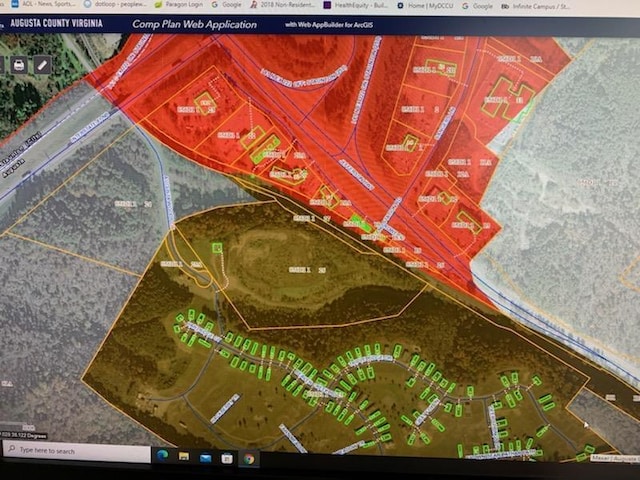Click the Augusta County Virginia title
The image size is (640, 480).
point(56,23)
